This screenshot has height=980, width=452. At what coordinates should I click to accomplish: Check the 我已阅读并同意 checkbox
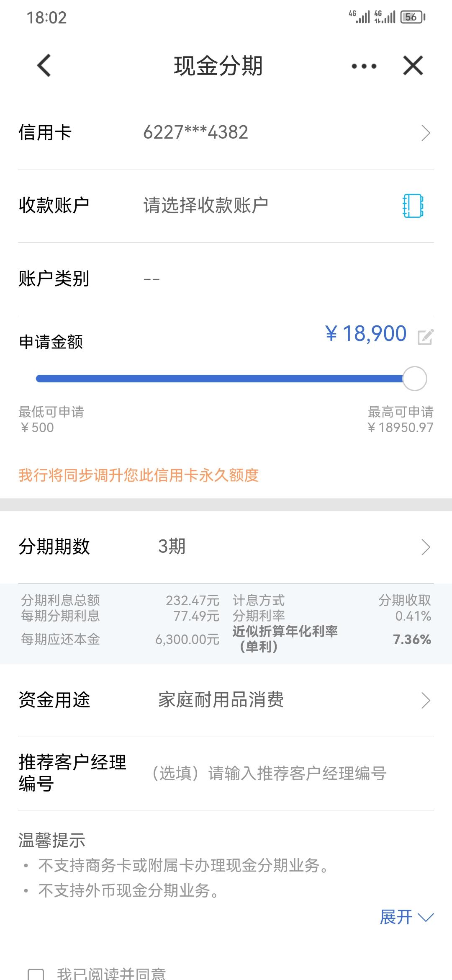tap(36, 975)
